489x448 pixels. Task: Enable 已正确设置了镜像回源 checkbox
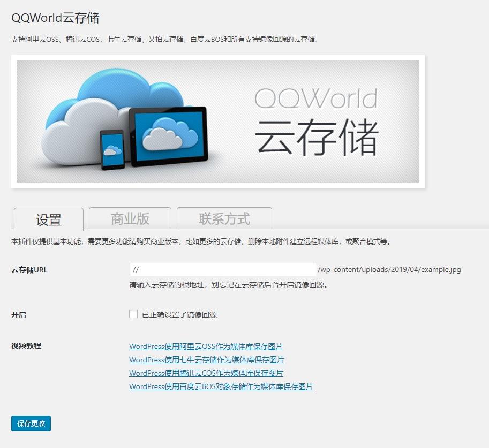coord(133,314)
